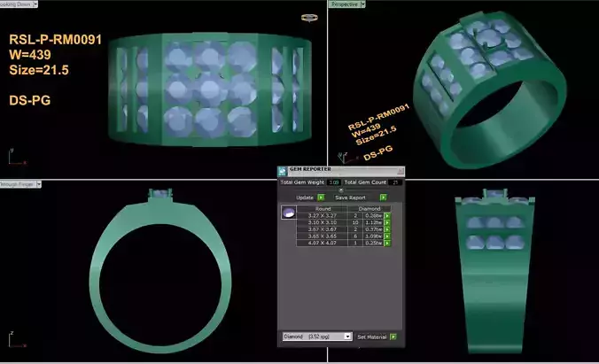Click the Gem Reporter title bar icon

pos(283,171)
